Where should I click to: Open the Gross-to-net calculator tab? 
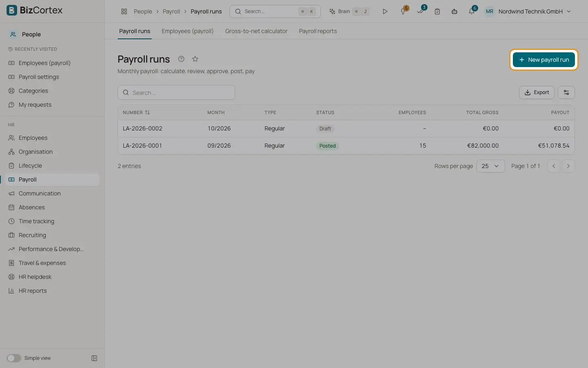[256, 31]
